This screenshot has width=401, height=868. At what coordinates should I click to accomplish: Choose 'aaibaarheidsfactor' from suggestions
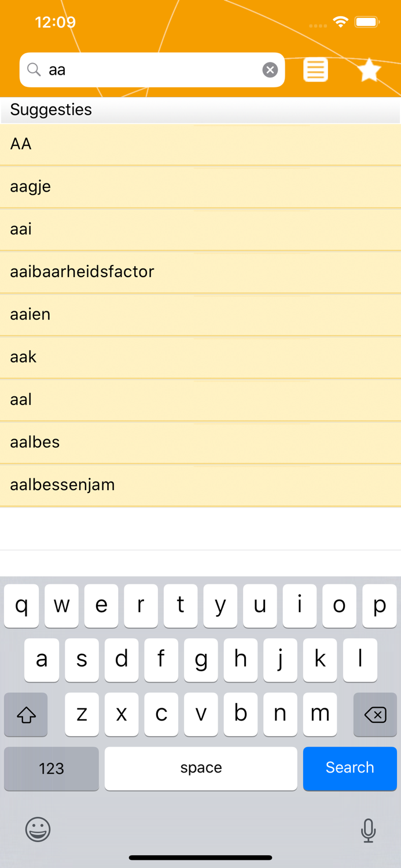click(x=200, y=271)
